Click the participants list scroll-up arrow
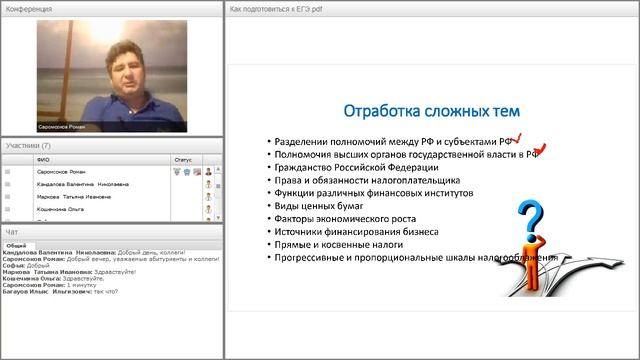The height and width of the screenshot is (360, 640). 218,169
